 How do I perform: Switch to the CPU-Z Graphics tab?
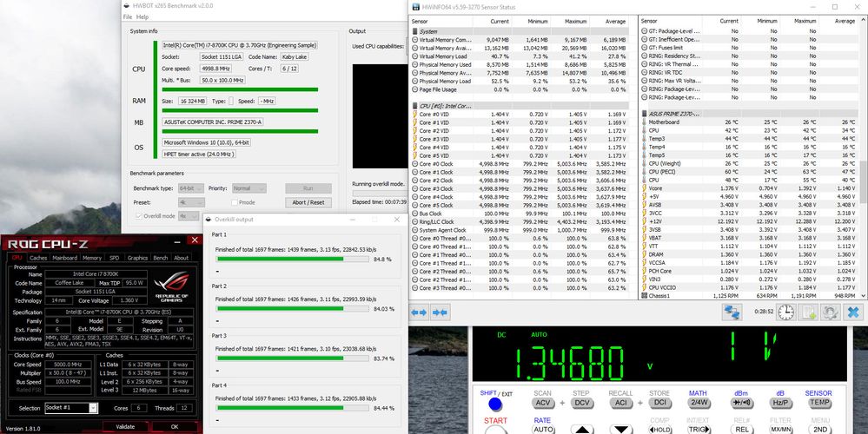click(137, 258)
